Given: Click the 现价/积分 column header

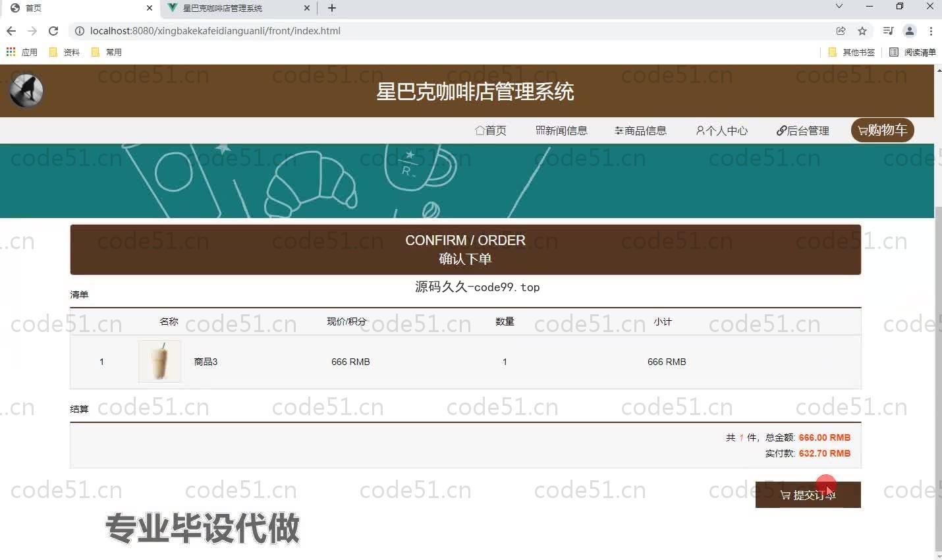Looking at the screenshot, I should (346, 322).
